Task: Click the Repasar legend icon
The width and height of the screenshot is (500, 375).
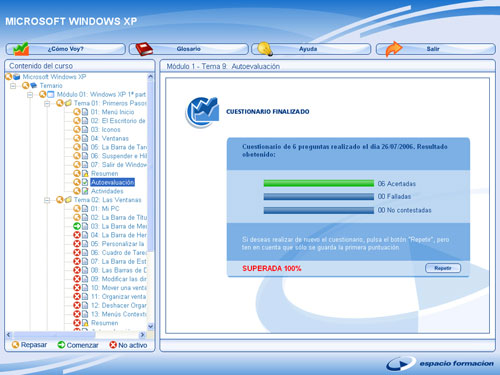Action: click(x=15, y=345)
